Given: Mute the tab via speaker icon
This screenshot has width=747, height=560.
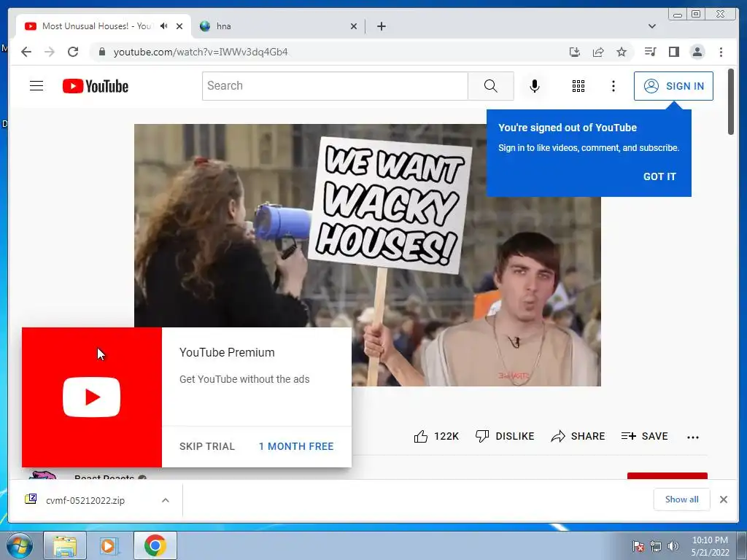Looking at the screenshot, I should 164,26.
